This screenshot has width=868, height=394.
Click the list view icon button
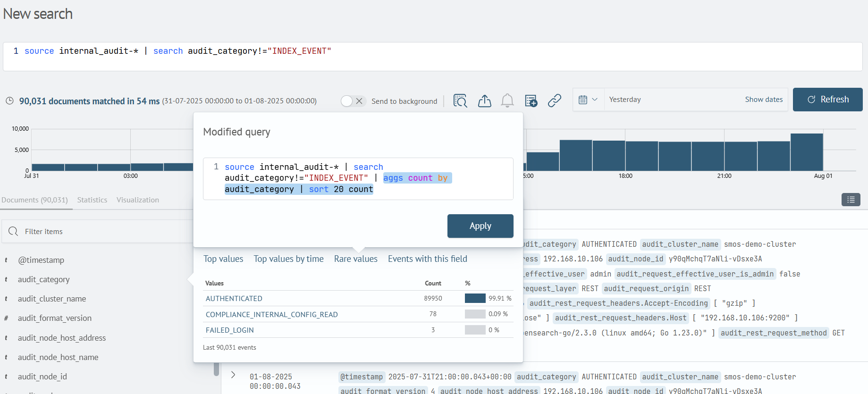851,200
